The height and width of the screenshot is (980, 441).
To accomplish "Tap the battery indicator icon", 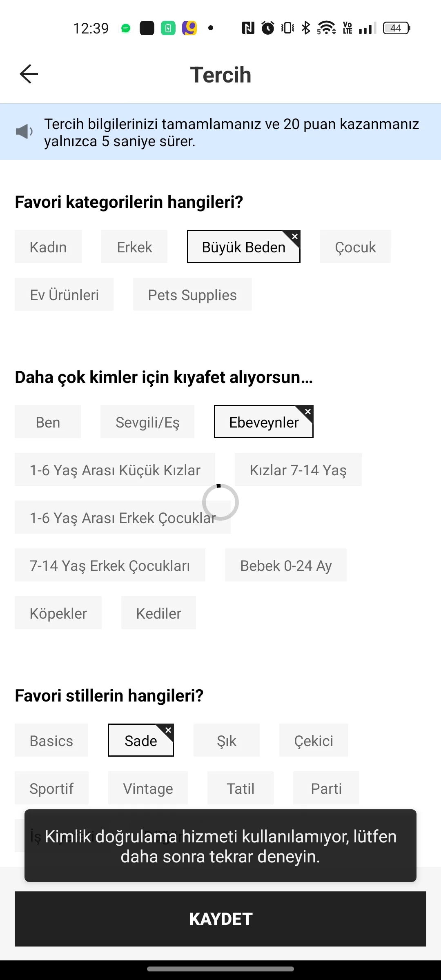I will pyautogui.click(x=396, y=28).
